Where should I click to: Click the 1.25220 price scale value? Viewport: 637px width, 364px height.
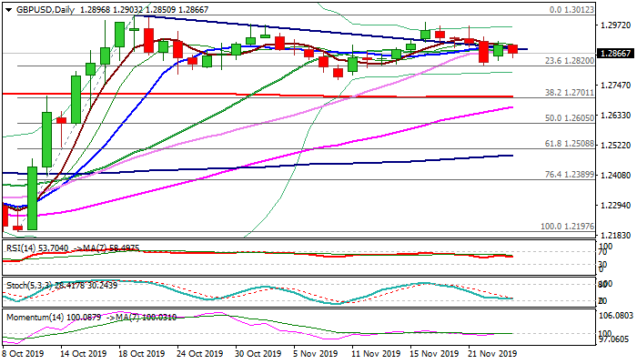click(x=615, y=146)
